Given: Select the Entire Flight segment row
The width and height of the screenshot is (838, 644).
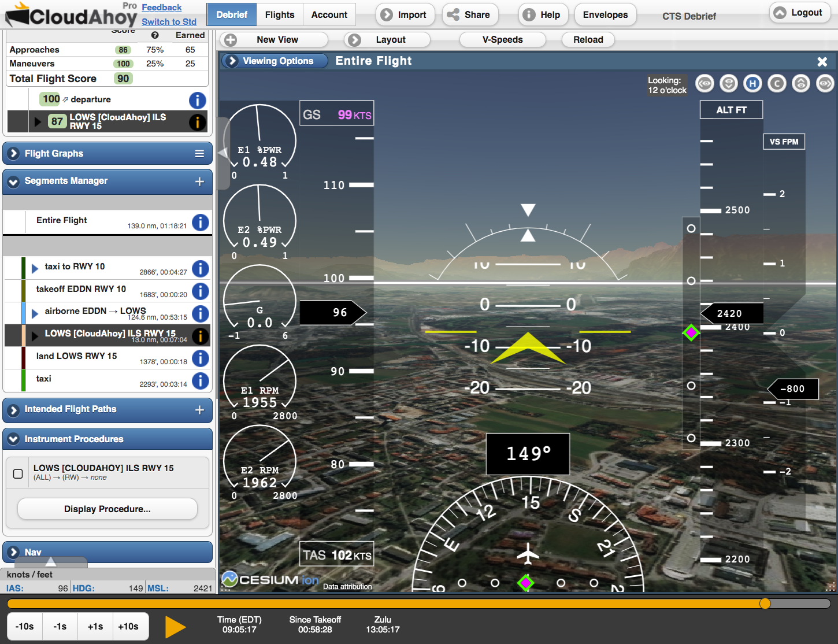Looking at the screenshot, I should tap(107, 223).
